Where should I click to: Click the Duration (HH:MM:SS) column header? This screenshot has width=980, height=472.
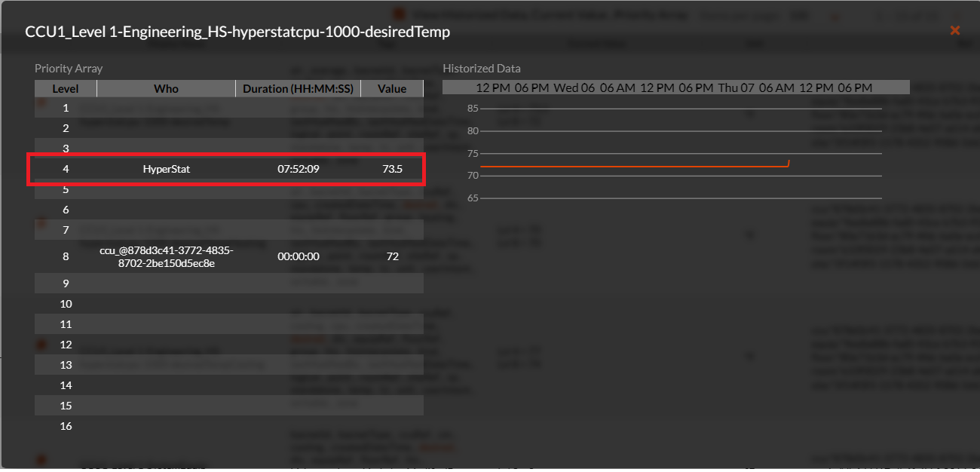pos(299,88)
